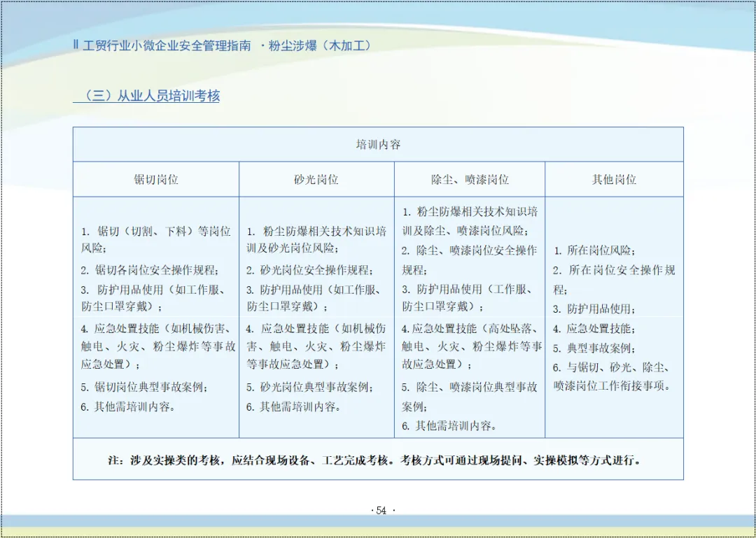Click the line 5. 砂光岗位典型事故案例
The image size is (756, 538).
(x=309, y=387)
